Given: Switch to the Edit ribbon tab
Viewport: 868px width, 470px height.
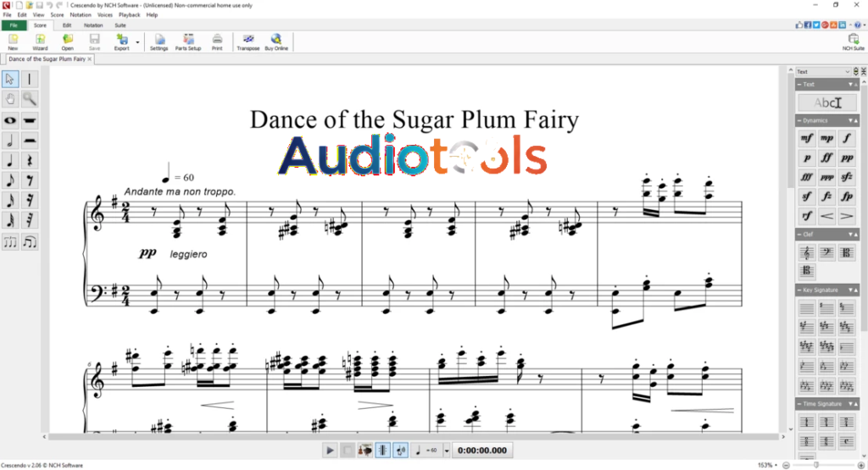Looking at the screenshot, I should [x=67, y=25].
